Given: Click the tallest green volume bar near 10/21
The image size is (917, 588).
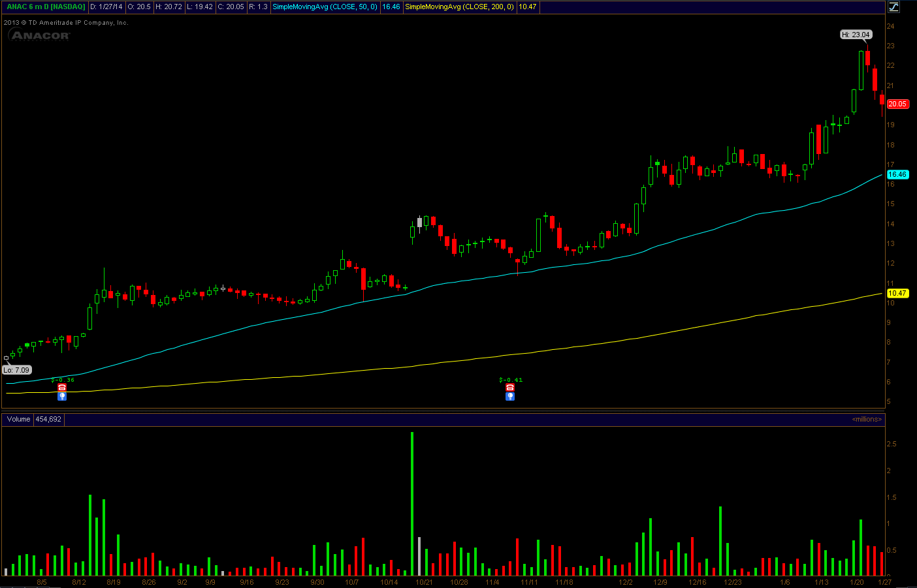Looking at the screenshot, I should tap(412, 503).
